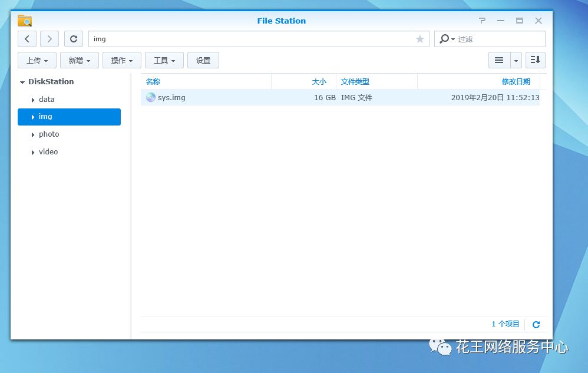588x373 pixels.
Task: Select the video folder in the tree
Action: 48,152
